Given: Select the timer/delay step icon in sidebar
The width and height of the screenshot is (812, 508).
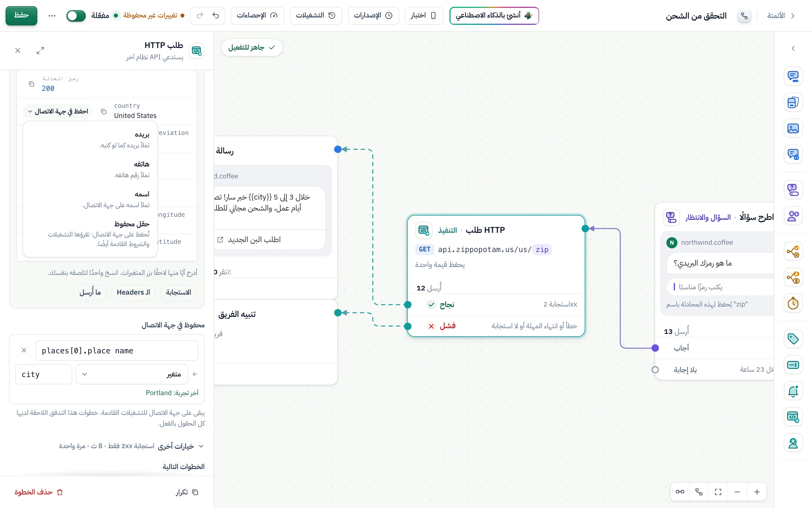Looking at the screenshot, I should coord(793,303).
